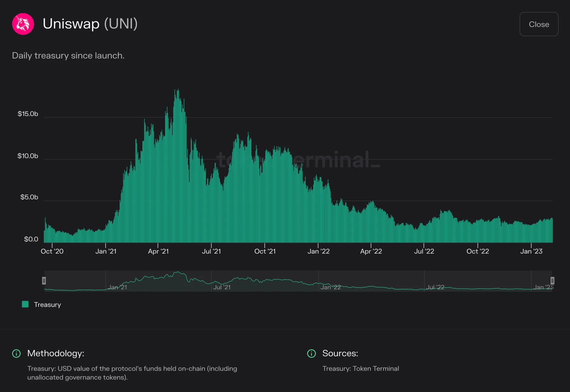Click the Jul '22 x-axis label
This screenshot has width=570, height=392.
click(424, 251)
